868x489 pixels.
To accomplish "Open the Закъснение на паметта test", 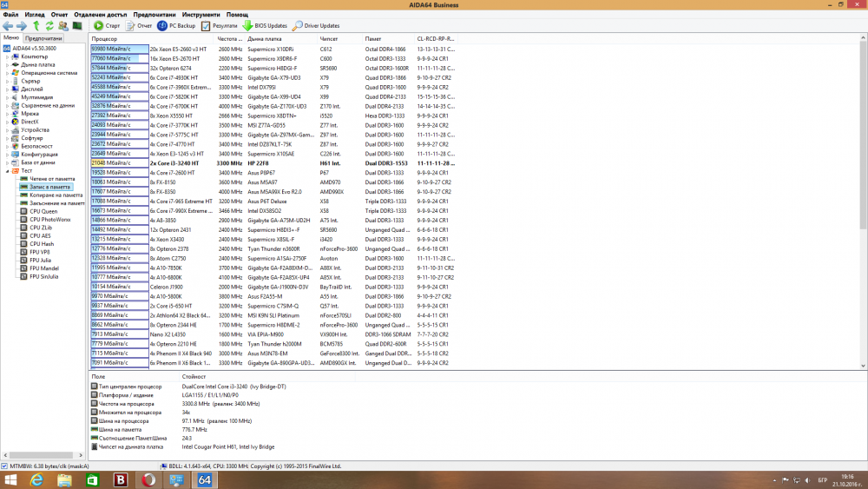I will click(x=57, y=203).
